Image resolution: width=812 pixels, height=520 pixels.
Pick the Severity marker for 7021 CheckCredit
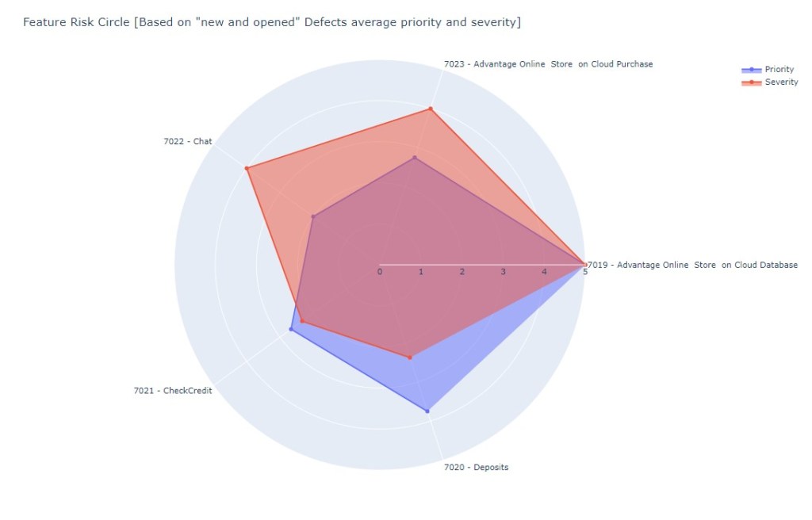(302, 321)
